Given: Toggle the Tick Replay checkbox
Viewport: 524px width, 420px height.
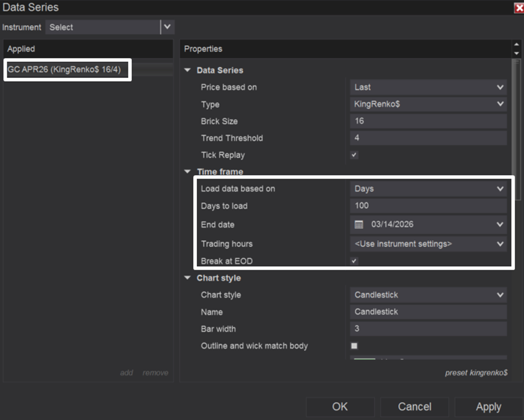Looking at the screenshot, I should coord(354,155).
